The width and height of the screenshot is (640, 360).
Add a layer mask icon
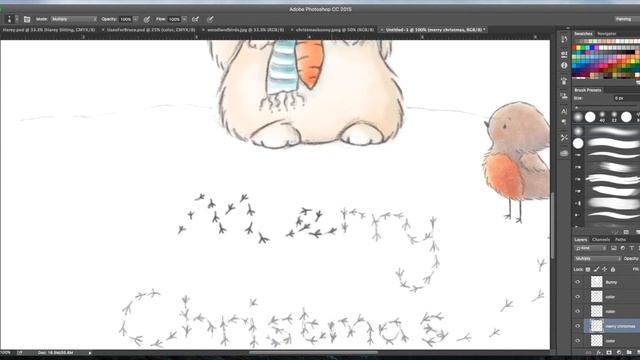[x=609, y=352]
